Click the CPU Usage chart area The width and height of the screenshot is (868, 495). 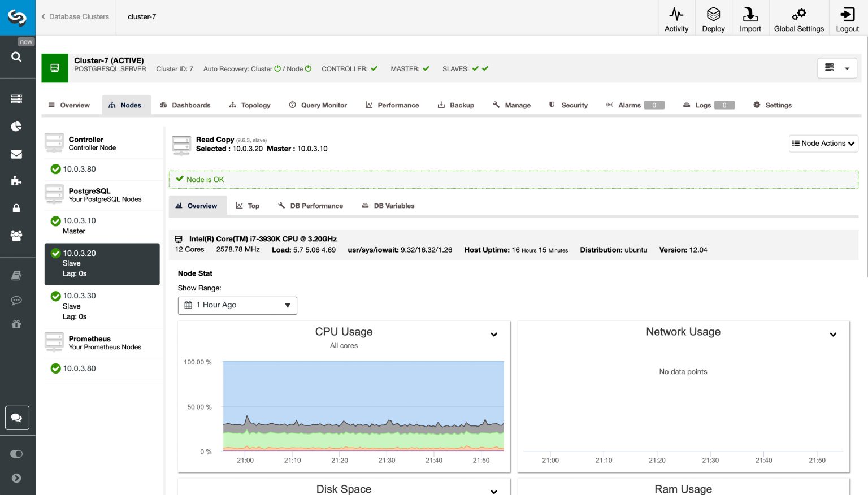click(x=363, y=406)
